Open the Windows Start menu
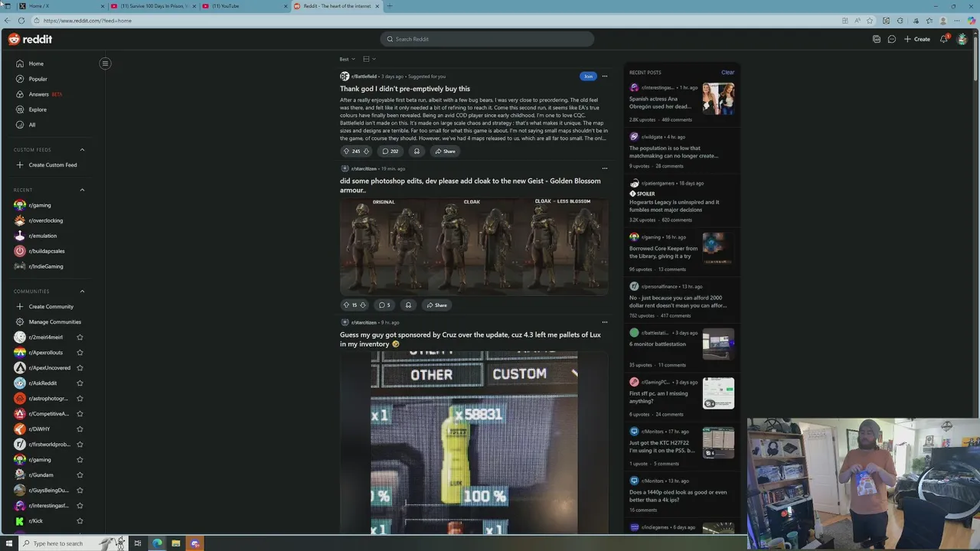This screenshot has width=980, height=551. point(8,543)
